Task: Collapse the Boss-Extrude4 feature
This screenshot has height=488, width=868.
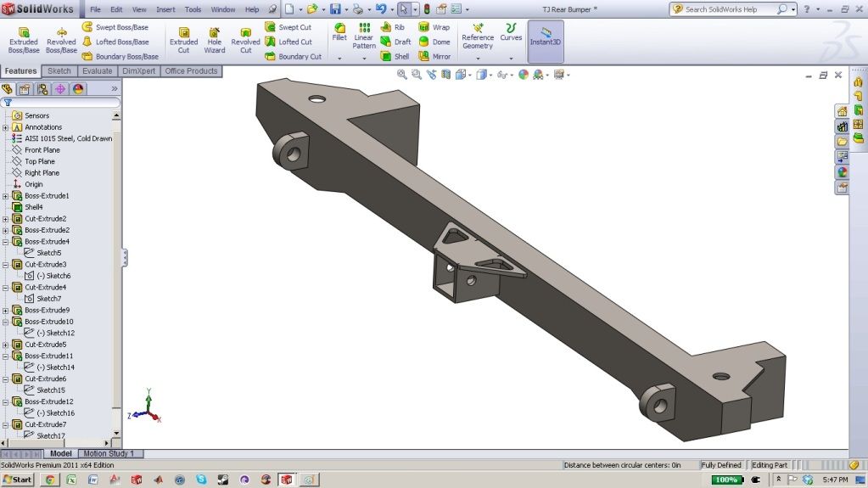Action: [6, 242]
